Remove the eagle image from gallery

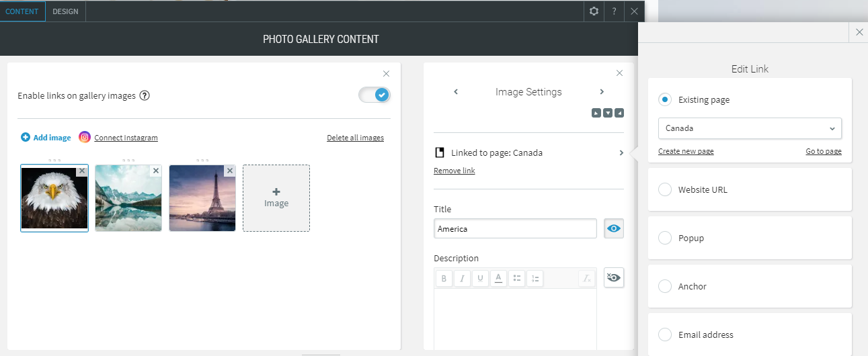82,171
